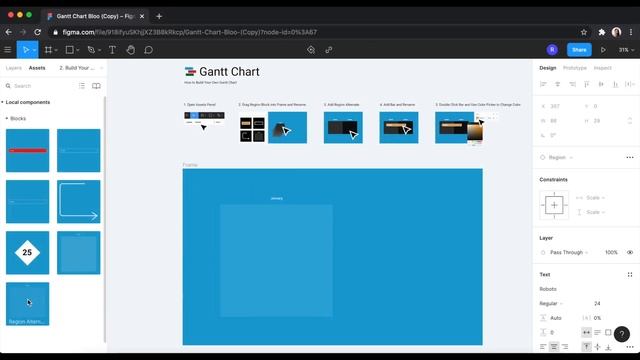
Task: Click the detach instance link icon
Action: (329, 50)
